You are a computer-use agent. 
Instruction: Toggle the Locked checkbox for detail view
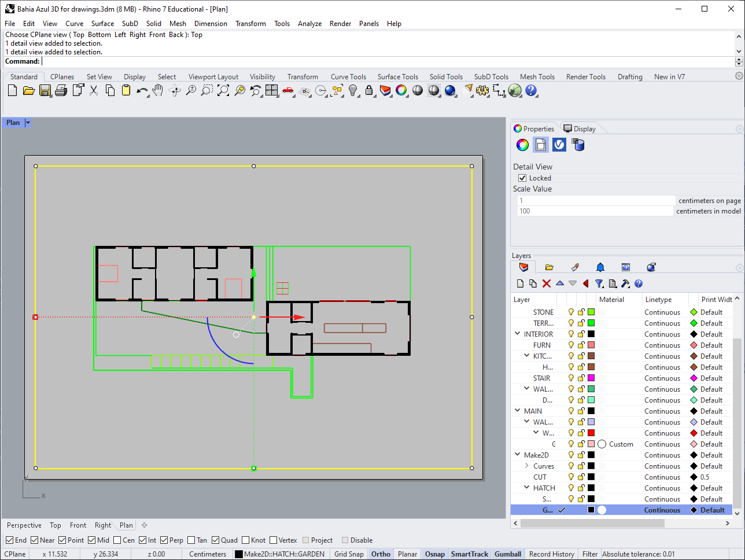tap(522, 178)
